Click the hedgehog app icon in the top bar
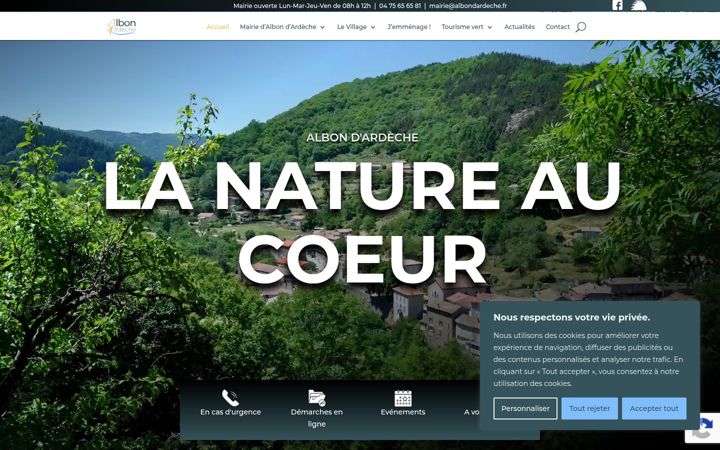 click(x=639, y=5)
